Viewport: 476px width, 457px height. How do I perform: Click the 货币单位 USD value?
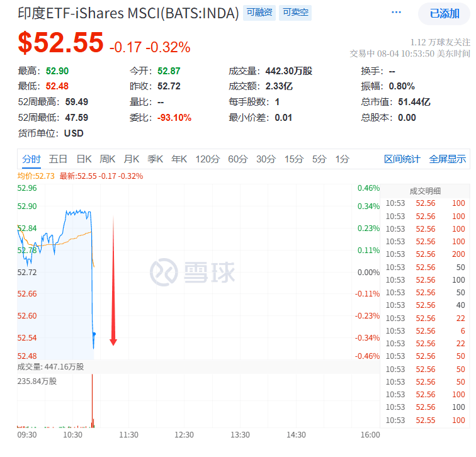pyautogui.click(x=74, y=133)
